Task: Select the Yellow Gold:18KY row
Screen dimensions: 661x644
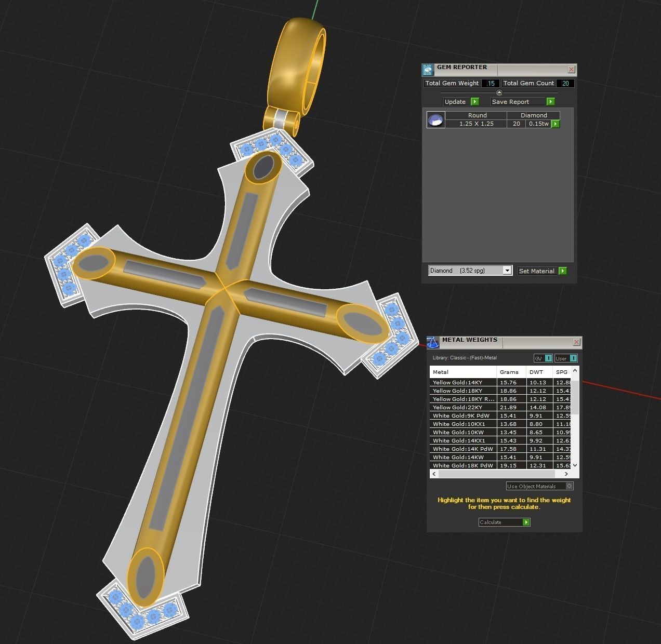Action: [x=500, y=391]
